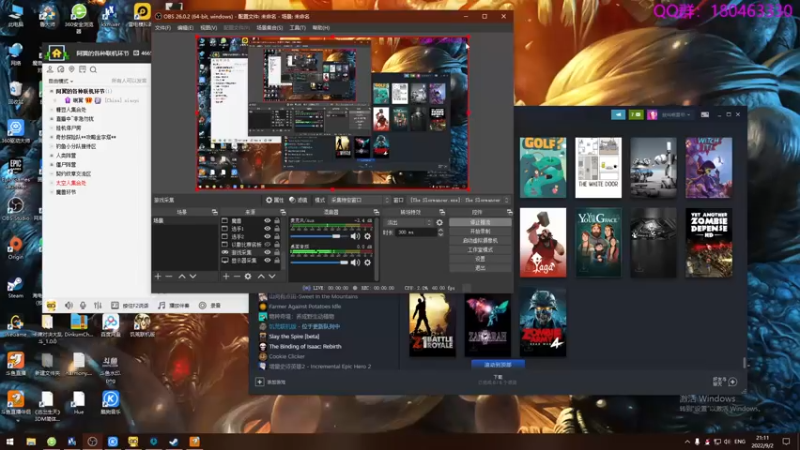The height and width of the screenshot is (450, 800).
Task: Move selected source down in the list
Action: point(272,276)
